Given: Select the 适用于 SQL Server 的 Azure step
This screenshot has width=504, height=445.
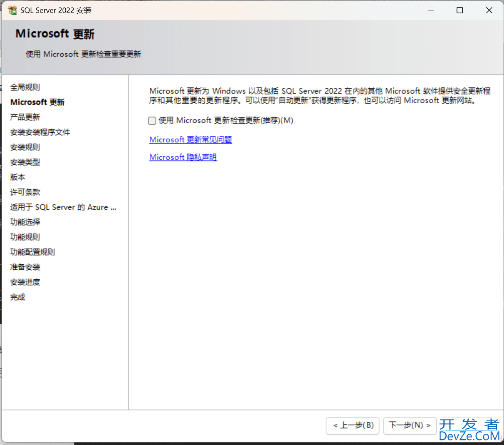Looking at the screenshot, I should pyautogui.click(x=63, y=207).
